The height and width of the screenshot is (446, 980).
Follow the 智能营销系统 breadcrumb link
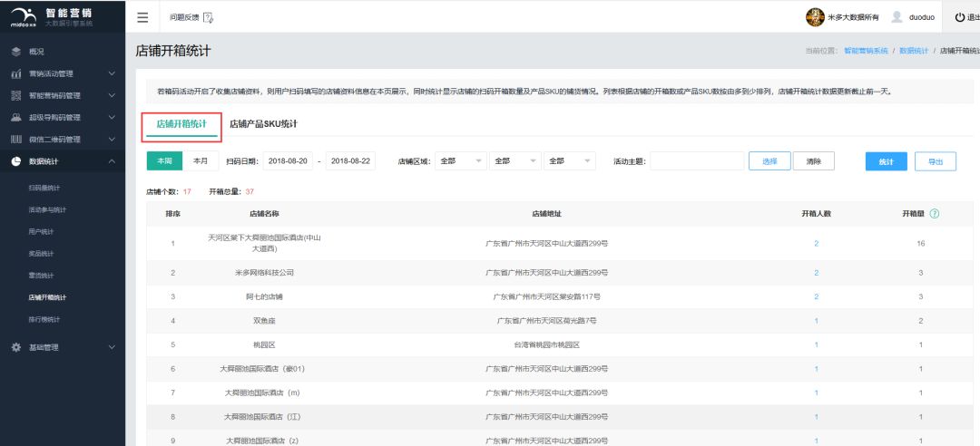[866, 51]
